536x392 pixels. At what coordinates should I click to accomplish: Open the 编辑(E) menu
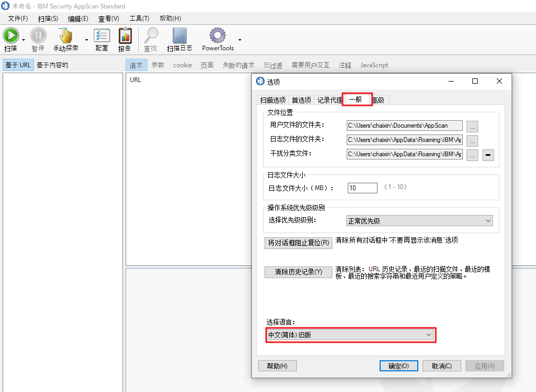tap(78, 19)
